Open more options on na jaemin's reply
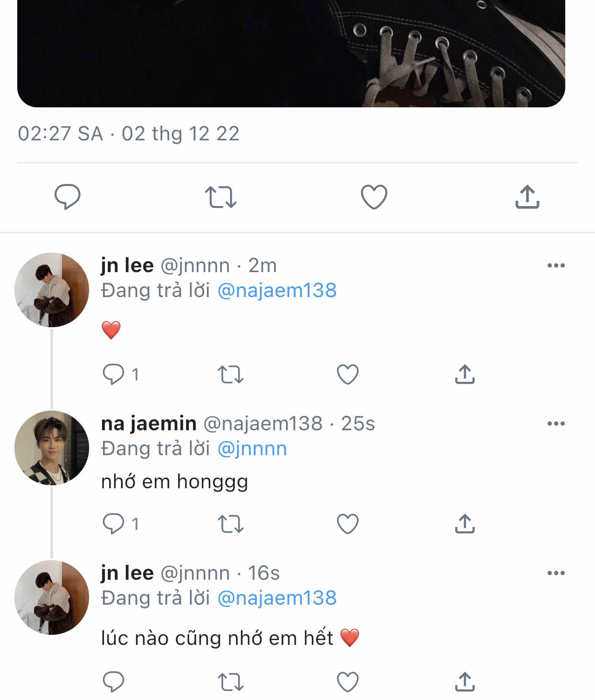This screenshot has height=700, width=595. pos(556,424)
